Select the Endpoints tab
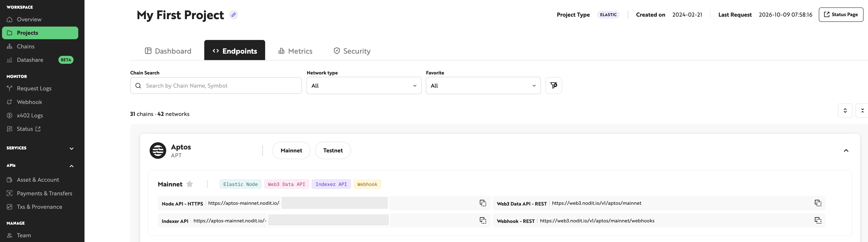The image size is (868, 242). [235, 50]
